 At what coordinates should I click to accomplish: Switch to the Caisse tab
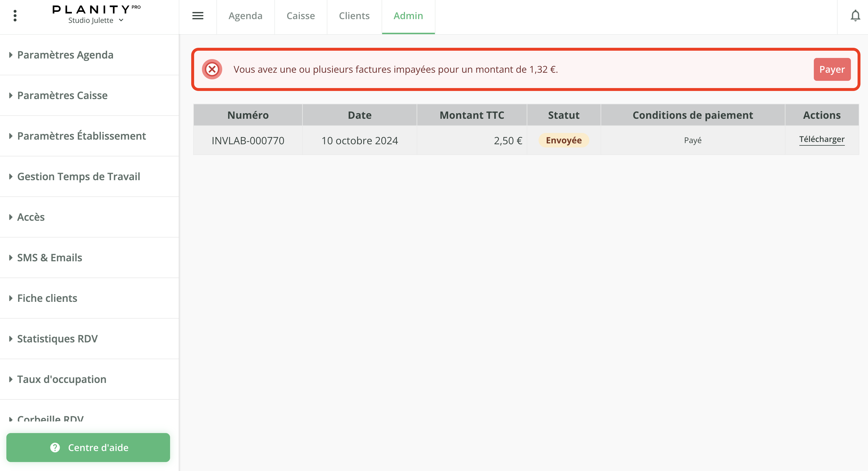300,16
